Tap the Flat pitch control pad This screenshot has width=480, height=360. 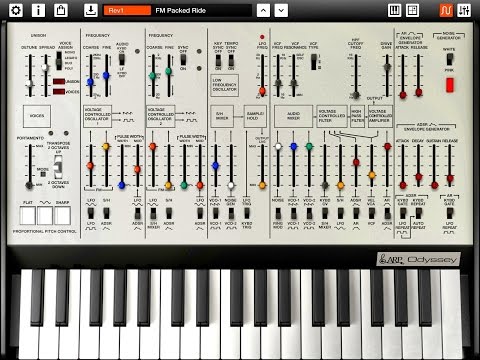click(28, 215)
